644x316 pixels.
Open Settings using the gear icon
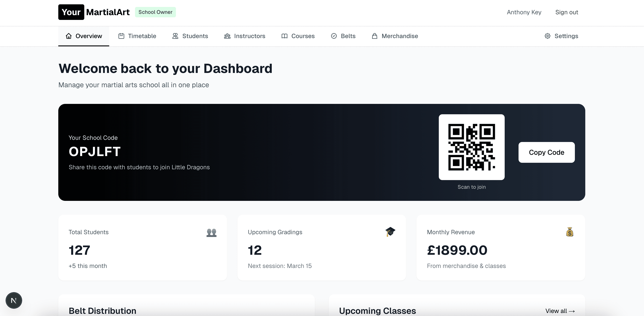[548, 36]
